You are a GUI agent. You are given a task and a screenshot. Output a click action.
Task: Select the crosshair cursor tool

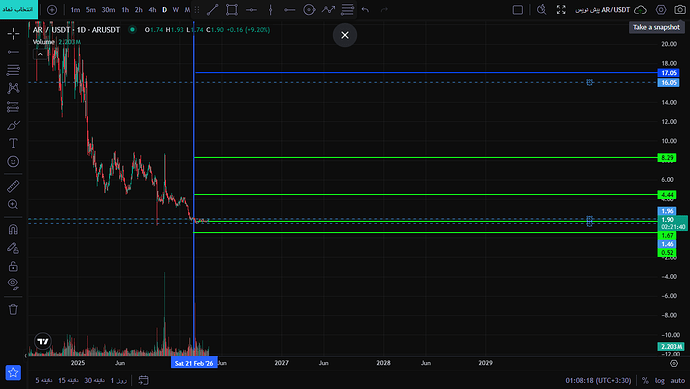pos(13,33)
